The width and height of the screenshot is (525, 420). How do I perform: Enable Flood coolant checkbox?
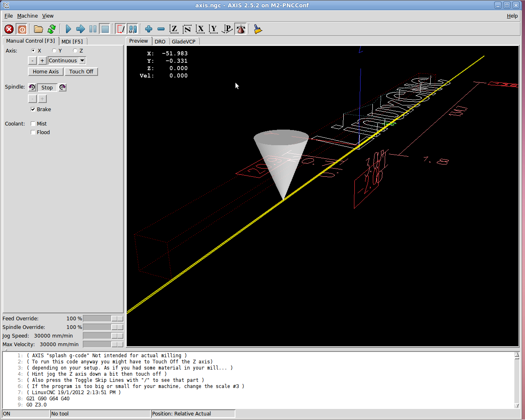[x=33, y=132]
